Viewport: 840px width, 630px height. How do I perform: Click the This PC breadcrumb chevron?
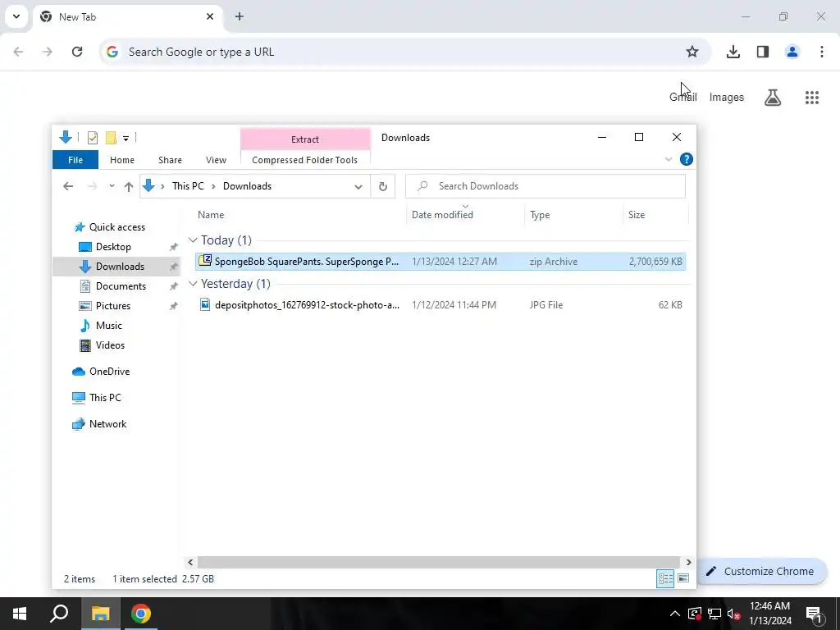[213, 186]
